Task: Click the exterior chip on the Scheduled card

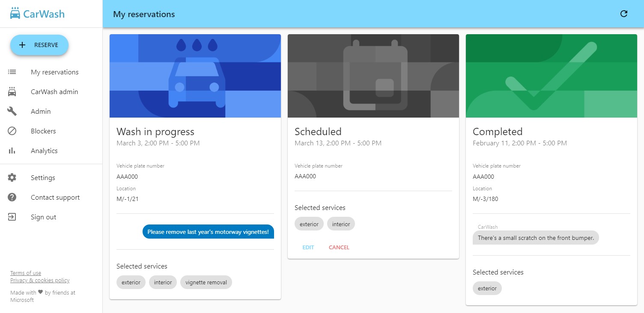Action: pyautogui.click(x=309, y=223)
